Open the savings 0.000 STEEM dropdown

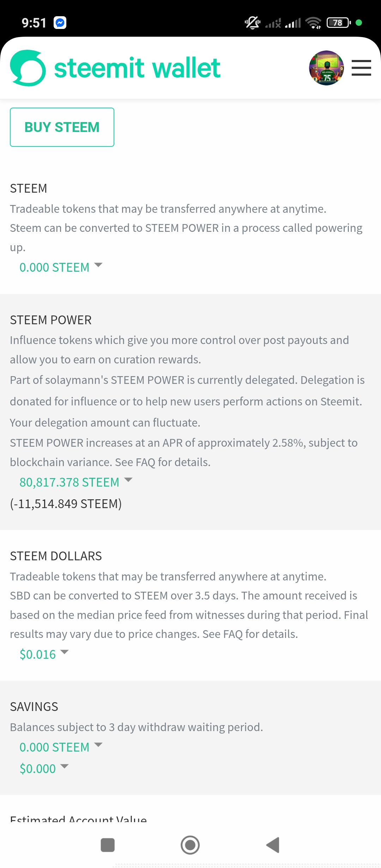[61, 747]
